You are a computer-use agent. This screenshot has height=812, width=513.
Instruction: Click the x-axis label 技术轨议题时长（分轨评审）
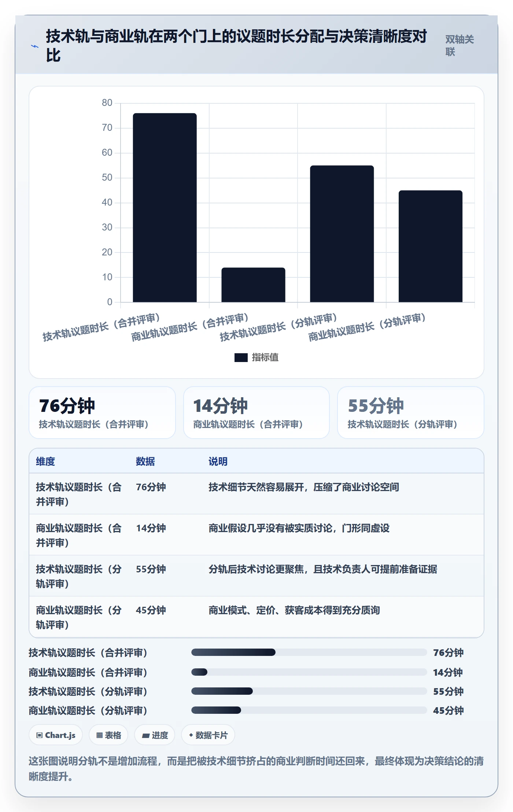(x=278, y=327)
